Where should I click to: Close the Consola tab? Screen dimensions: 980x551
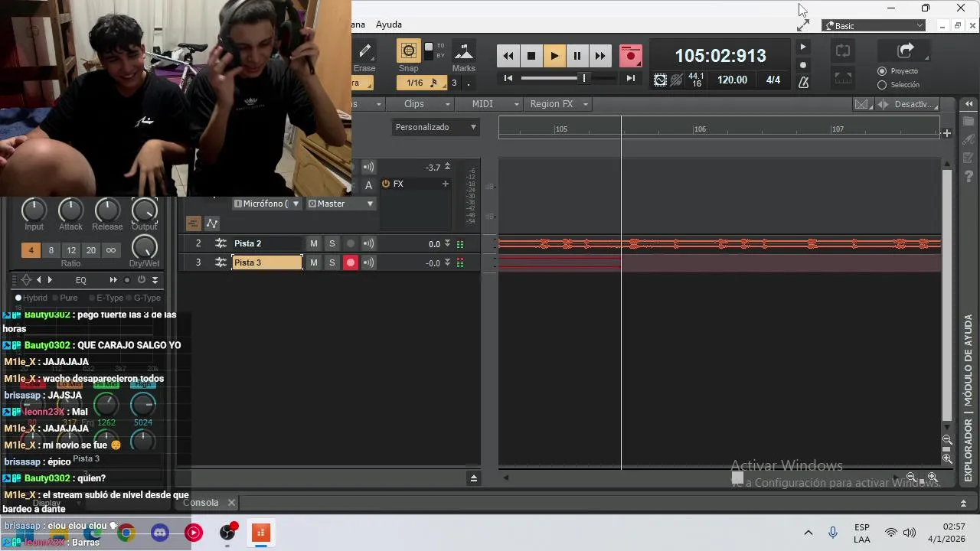231,503
